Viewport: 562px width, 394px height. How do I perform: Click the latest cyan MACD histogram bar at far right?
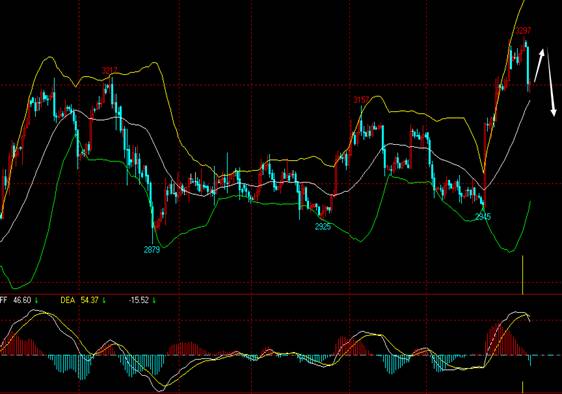(530, 361)
